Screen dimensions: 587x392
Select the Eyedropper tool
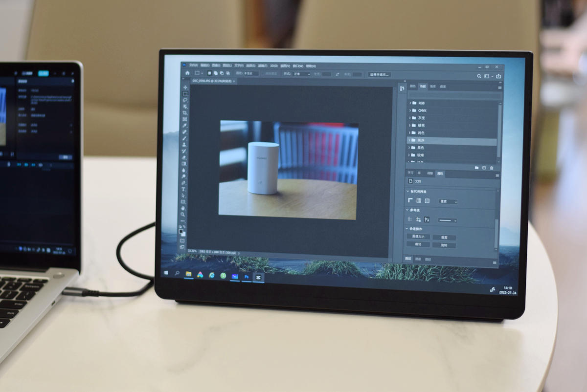tap(185, 125)
